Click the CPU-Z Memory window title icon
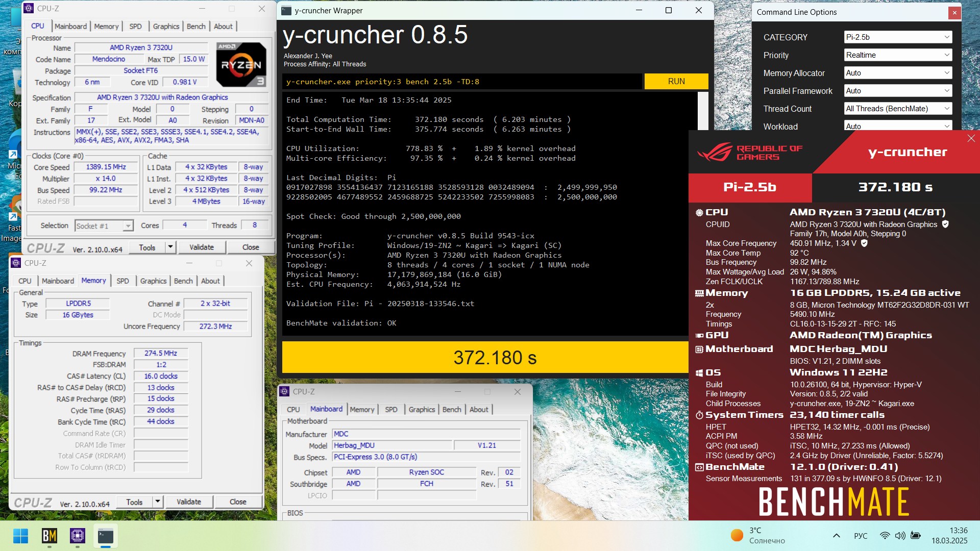980x551 pixels. pos(16,263)
